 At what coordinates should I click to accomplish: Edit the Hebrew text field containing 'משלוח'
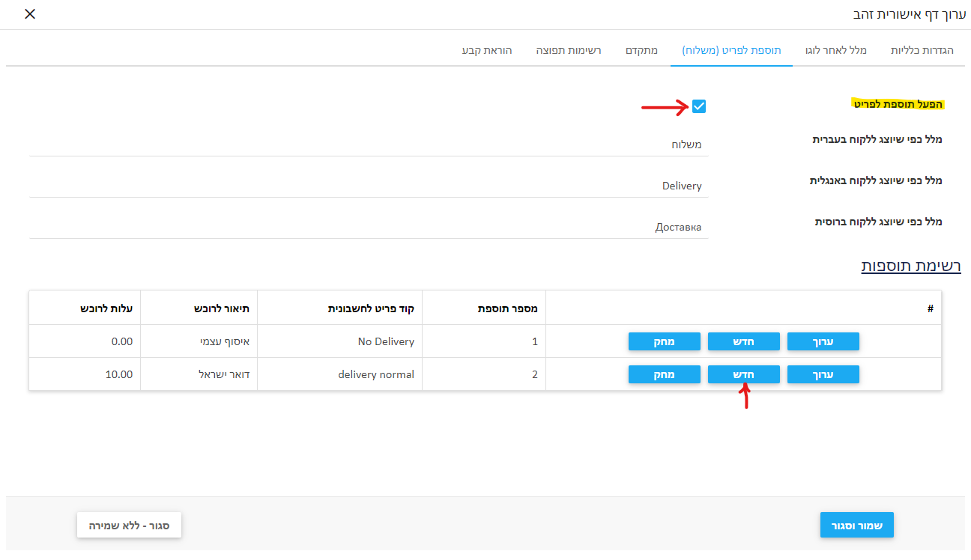click(x=369, y=144)
